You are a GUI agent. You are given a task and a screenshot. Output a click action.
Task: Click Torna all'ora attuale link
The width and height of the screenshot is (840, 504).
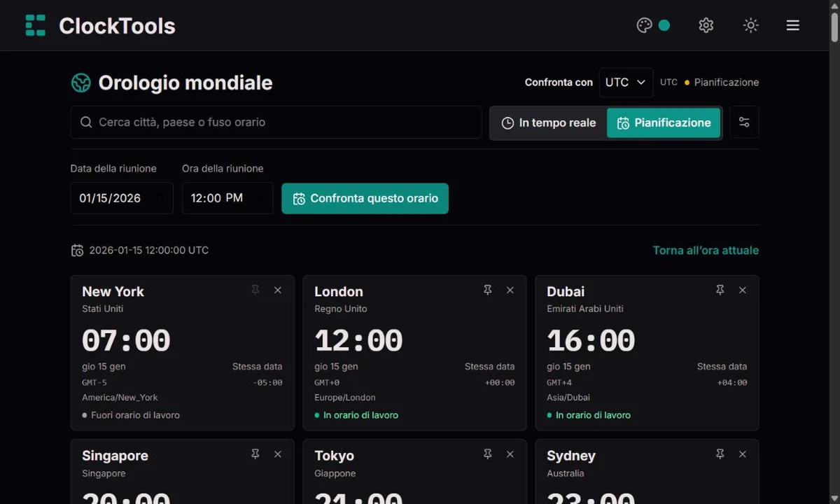point(706,250)
